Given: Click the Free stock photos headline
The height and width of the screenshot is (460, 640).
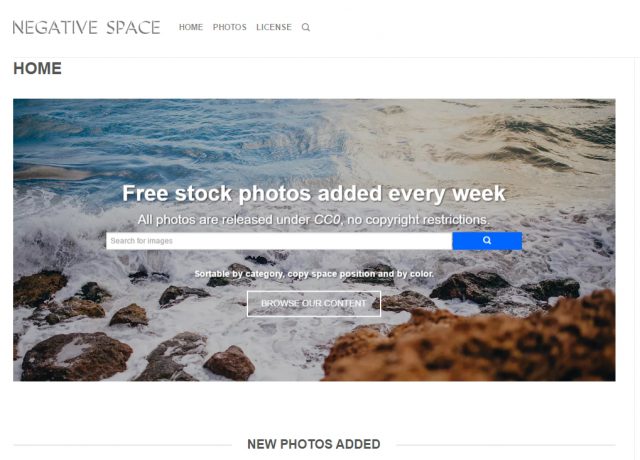Looking at the screenshot, I should click(x=314, y=193).
